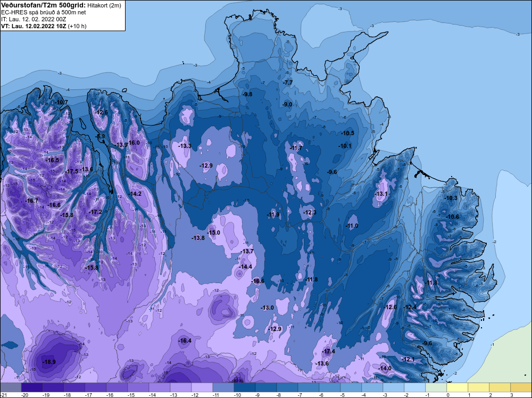Click the -20 tick label on color scale
Image resolution: width=532 pixels, height=398 pixels.
pyautogui.click(x=24, y=395)
